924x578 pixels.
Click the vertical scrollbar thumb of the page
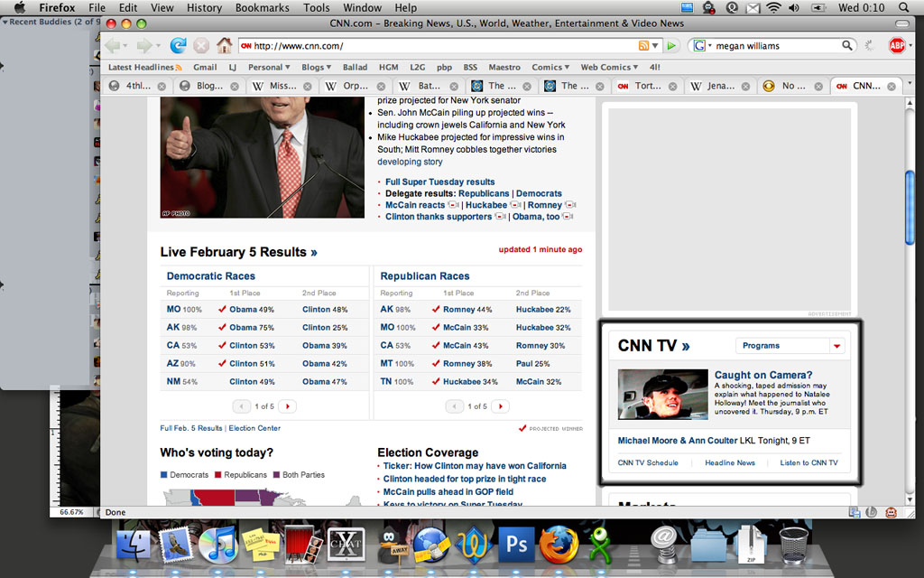910,207
